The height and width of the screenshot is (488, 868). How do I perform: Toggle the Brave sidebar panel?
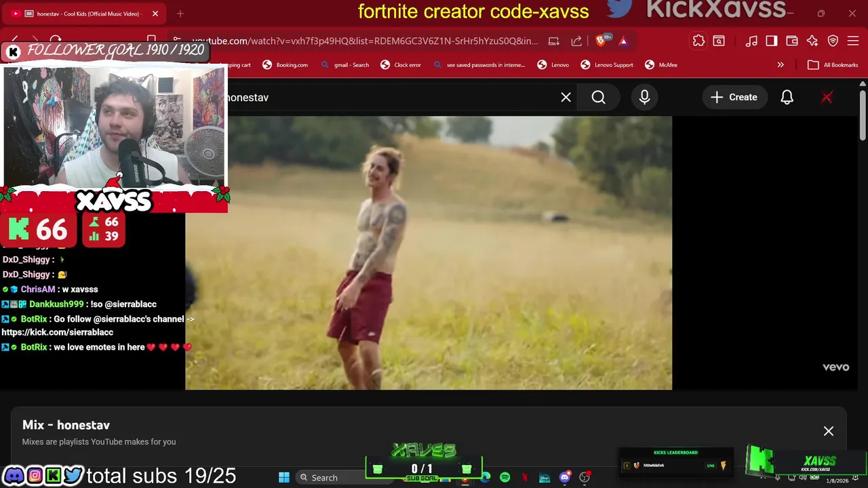click(772, 41)
